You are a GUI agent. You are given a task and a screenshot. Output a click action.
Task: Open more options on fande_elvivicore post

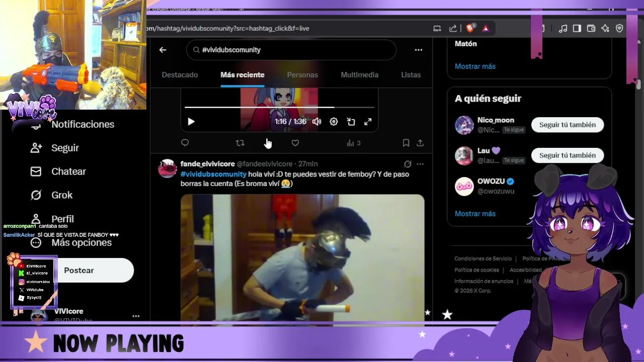tap(420, 164)
